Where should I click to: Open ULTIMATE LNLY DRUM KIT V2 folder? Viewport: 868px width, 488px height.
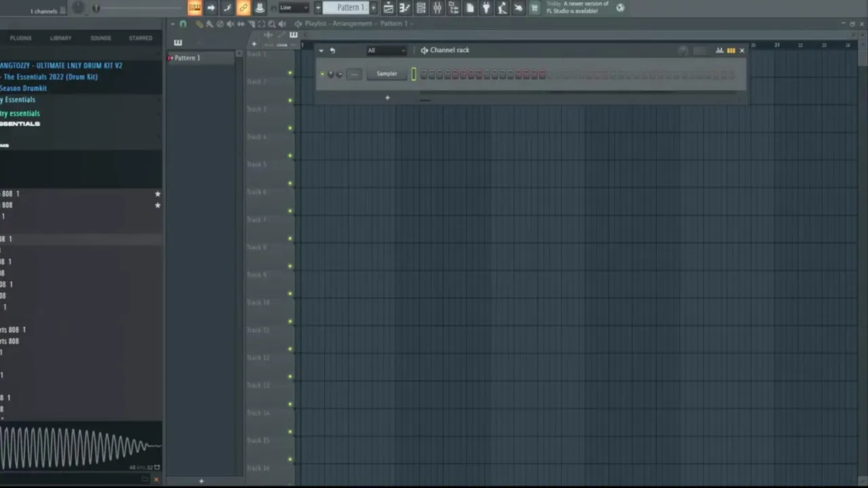61,65
